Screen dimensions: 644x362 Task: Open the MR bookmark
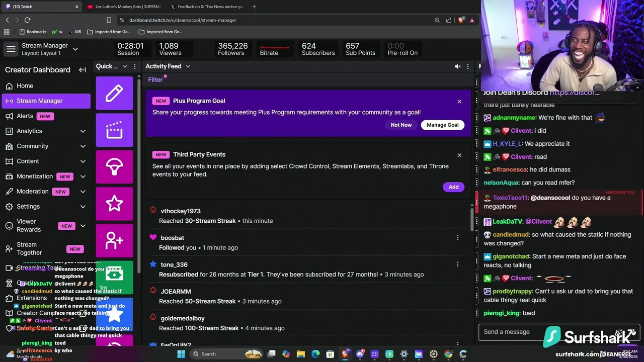(74, 32)
